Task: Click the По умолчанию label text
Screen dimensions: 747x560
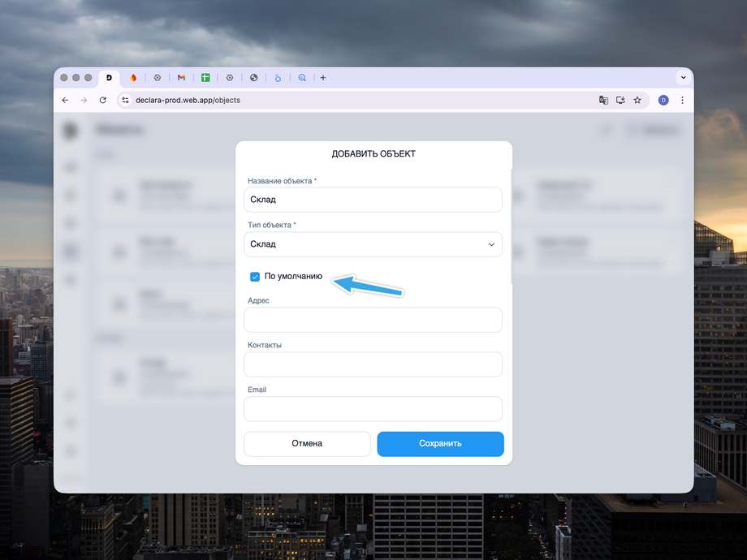Action: coord(293,276)
